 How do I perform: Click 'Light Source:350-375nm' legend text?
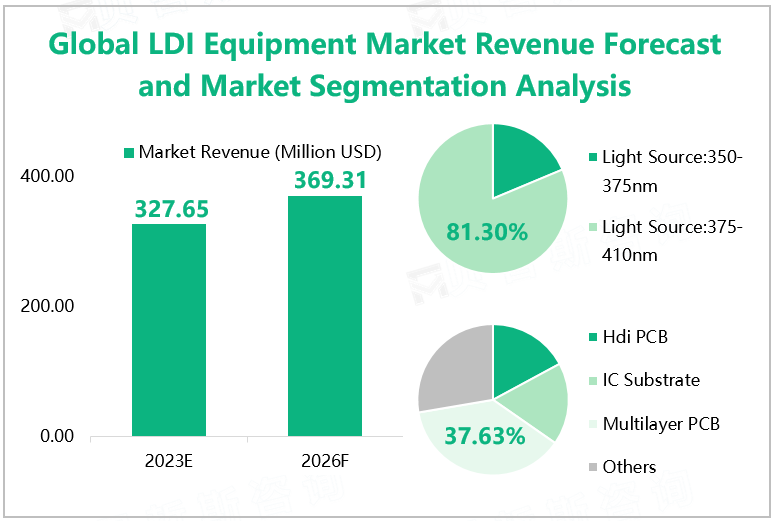pos(672,171)
